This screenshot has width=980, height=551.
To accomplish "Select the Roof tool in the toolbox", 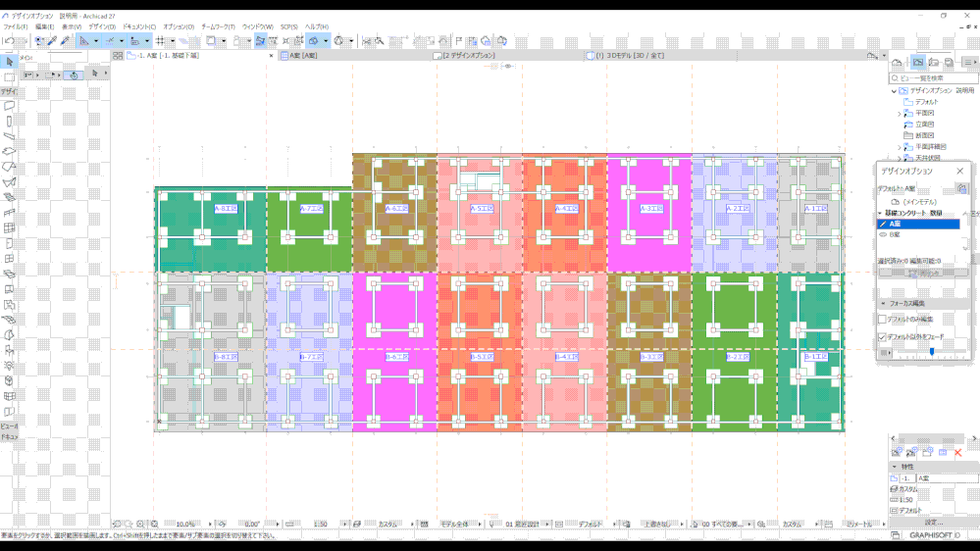I will pos(10,167).
